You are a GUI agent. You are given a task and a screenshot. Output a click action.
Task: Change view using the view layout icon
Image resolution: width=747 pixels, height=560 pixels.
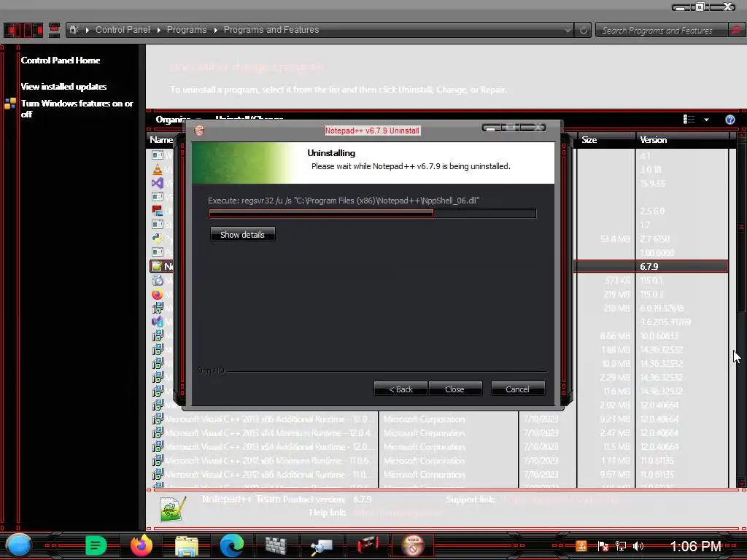pyautogui.click(x=689, y=120)
